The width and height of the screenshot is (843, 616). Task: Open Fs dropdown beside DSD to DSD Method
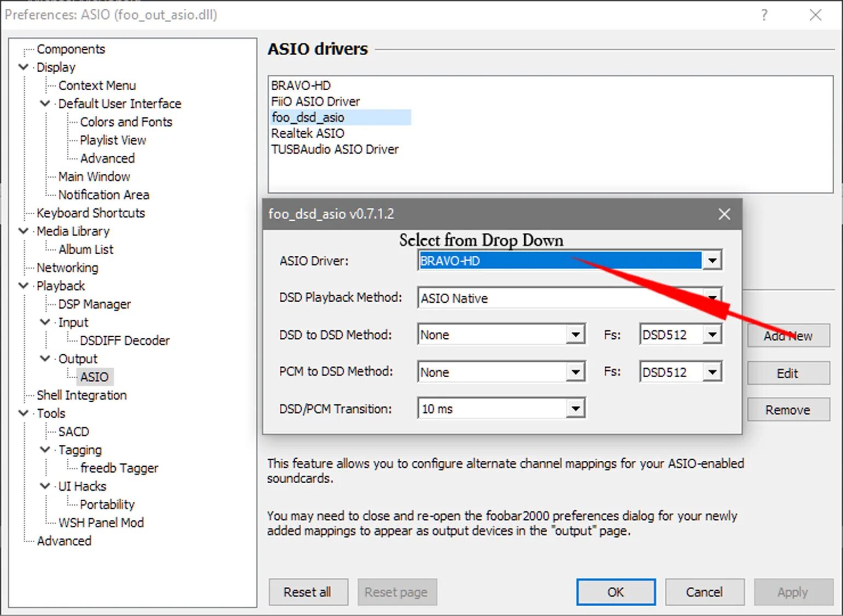point(712,335)
